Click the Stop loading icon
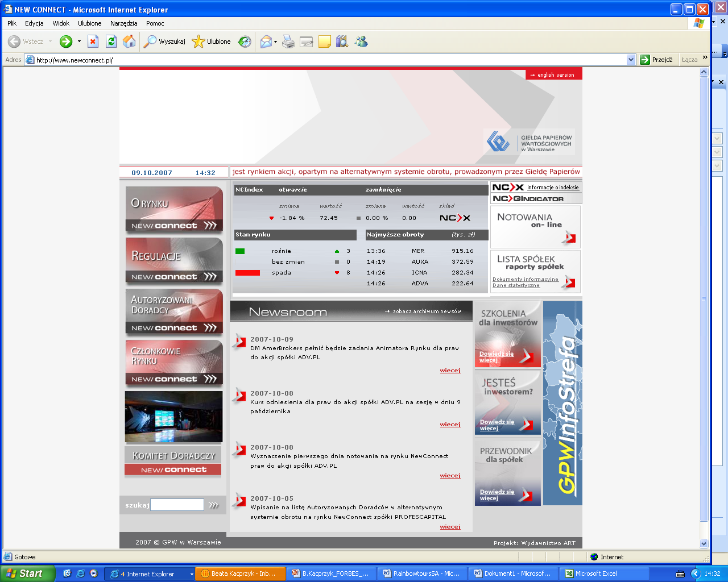Screen dimensions: 728x582 93,41
